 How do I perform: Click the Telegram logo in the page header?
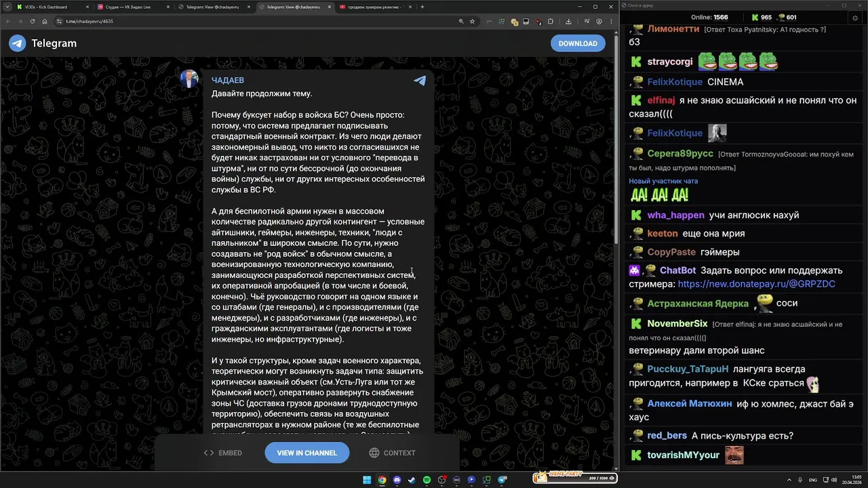coord(17,43)
